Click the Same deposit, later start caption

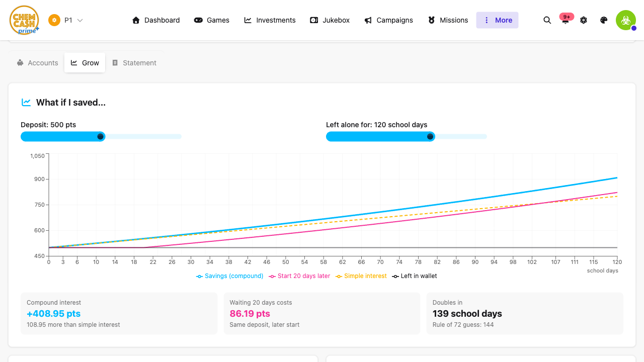pyautogui.click(x=265, y=325)
